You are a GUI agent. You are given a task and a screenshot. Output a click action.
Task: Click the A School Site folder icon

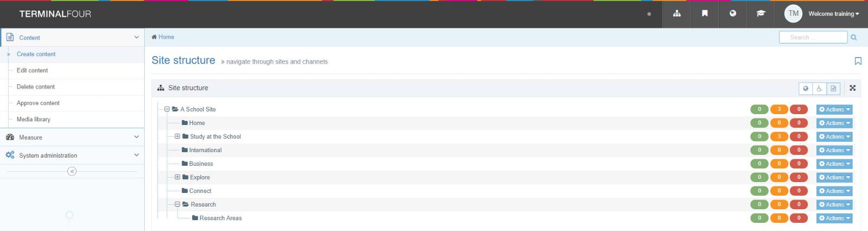point(175,109)
